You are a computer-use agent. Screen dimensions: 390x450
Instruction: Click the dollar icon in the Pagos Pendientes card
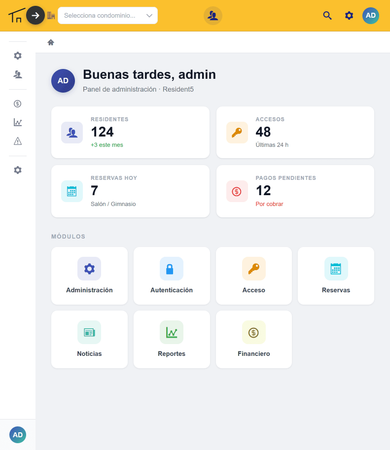coord(237,191)
